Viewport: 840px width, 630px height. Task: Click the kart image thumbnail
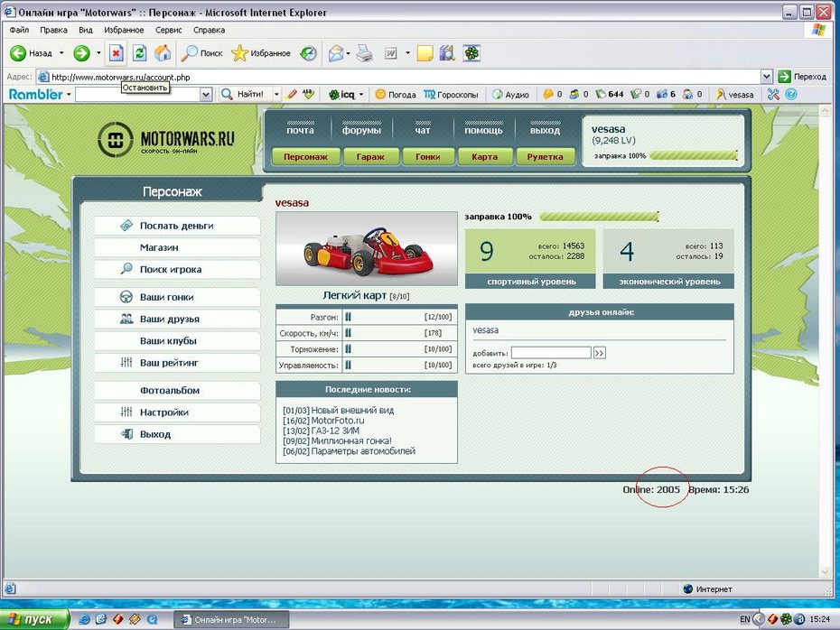(x=367, y=249)
